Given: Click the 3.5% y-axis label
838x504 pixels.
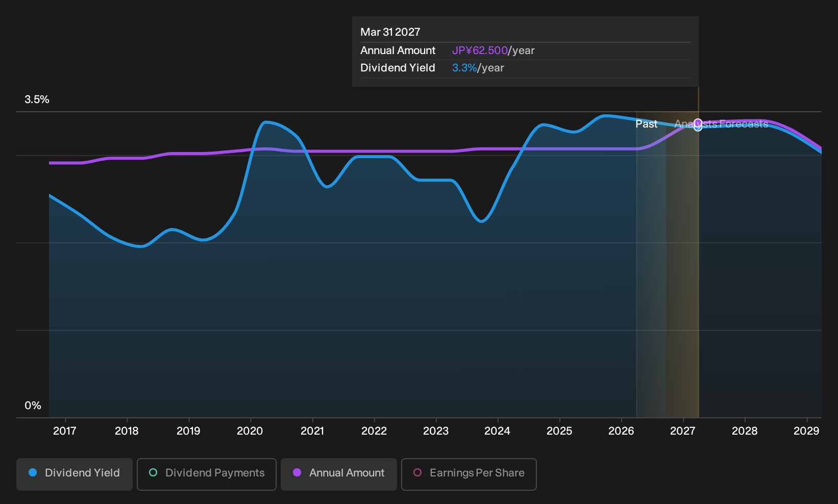Looking at the screenshot, I should [x=37, y=99].
